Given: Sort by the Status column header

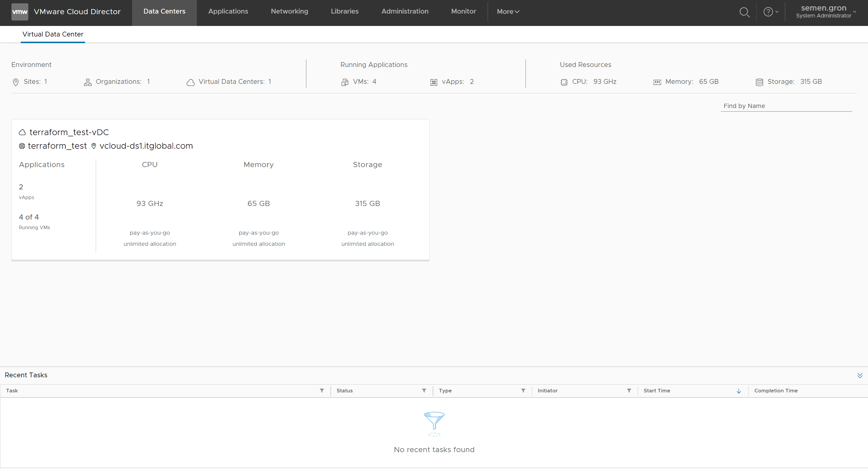Looking at the screenshot, I should (344, 391).
